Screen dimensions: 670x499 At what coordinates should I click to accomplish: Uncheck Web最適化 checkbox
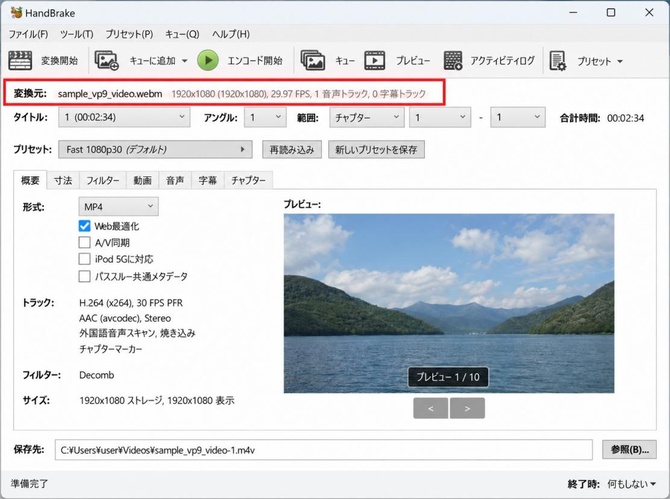pos(85,226)
